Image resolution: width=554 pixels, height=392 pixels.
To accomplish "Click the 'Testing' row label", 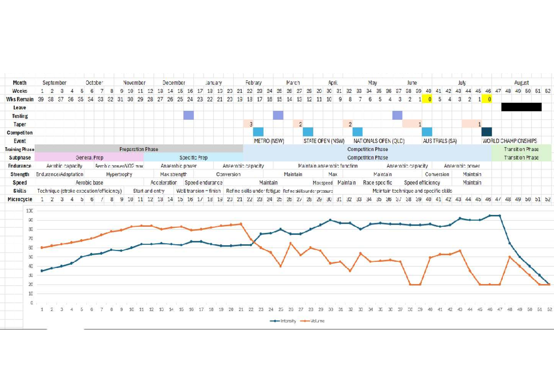I will [x=19, y=116].
